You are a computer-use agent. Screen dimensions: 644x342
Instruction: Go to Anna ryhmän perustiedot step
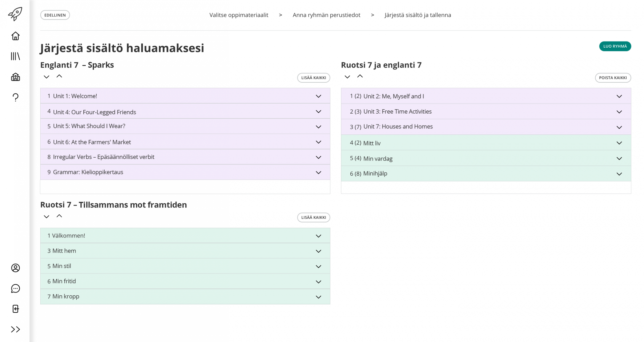(326, 15)
